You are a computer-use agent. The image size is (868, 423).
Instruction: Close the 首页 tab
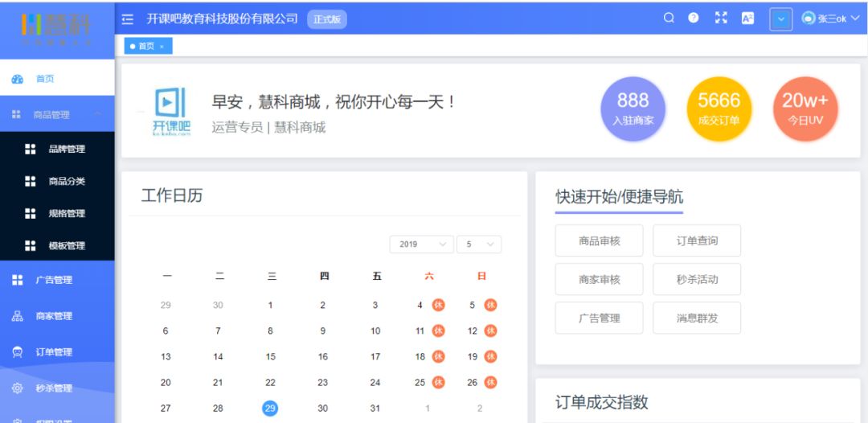162,47
